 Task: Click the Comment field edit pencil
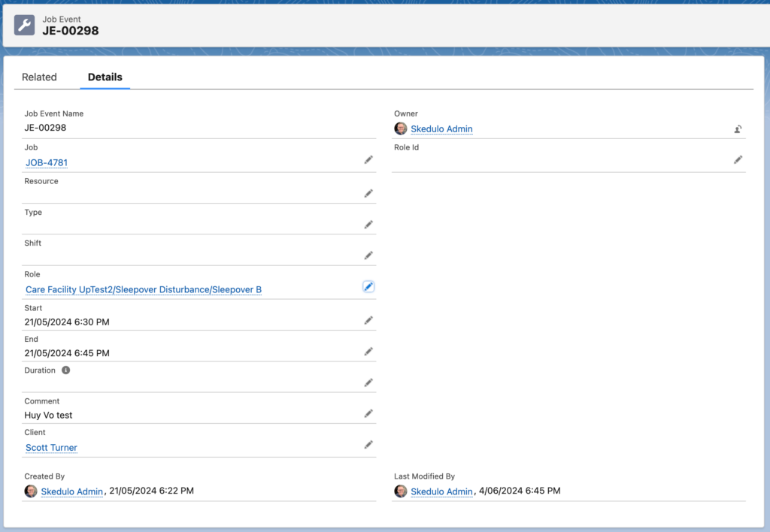click(x=368, y=413)
